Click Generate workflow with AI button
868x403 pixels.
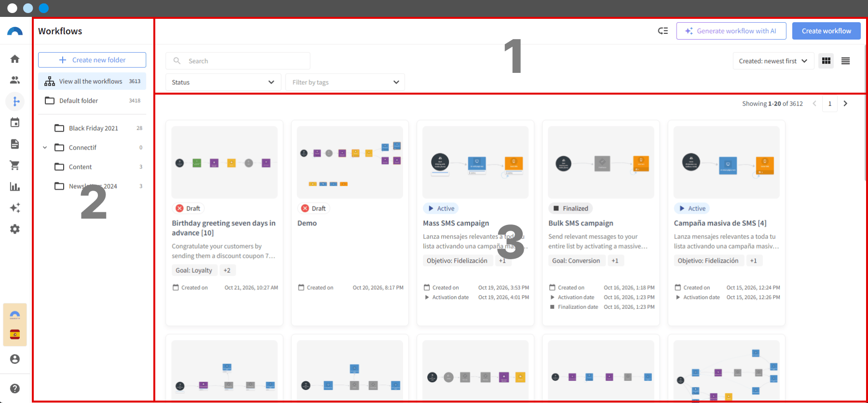point(731,31)
